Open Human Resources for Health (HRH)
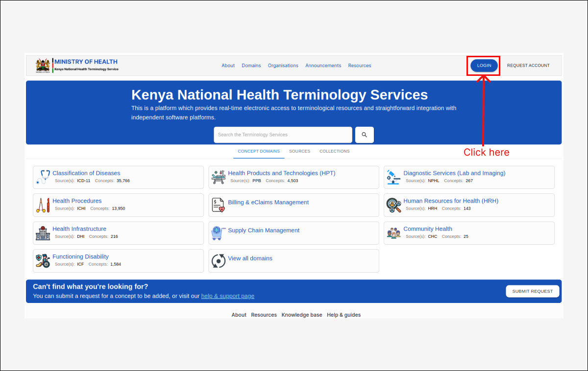Screen dimensions: 588x371 [x=451, y=201]
